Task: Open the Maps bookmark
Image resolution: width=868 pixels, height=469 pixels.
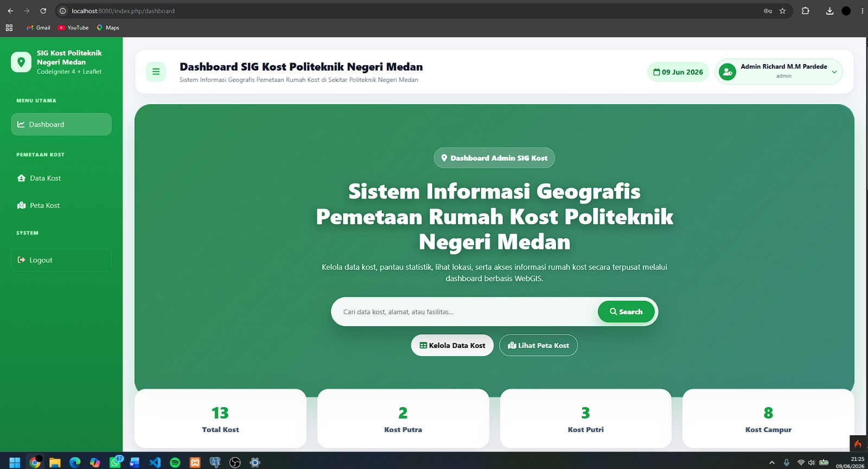Action: pyautogui.click(x=108, y=28)
